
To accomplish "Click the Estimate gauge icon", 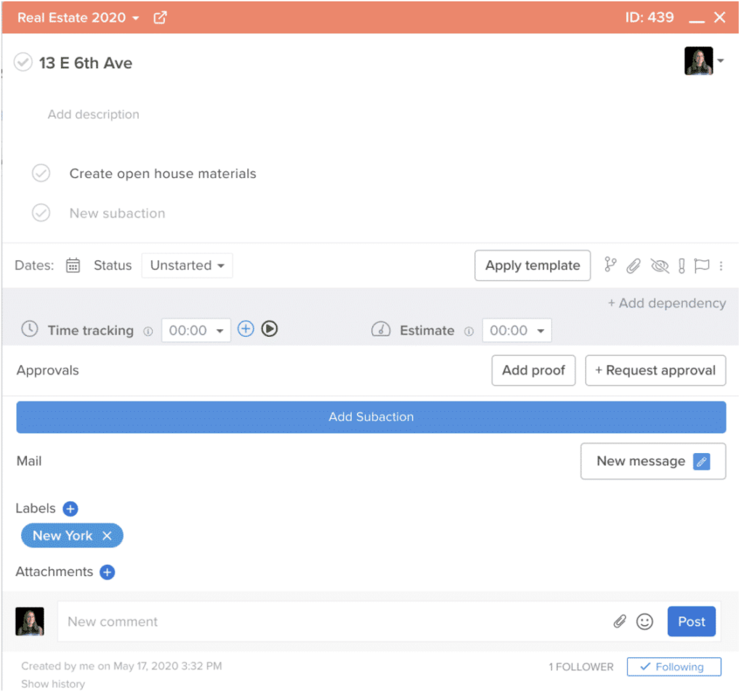I will tap(381, 330).
